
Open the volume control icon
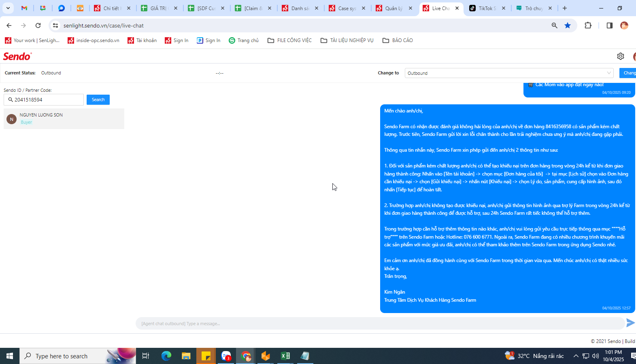pos(596,356)
